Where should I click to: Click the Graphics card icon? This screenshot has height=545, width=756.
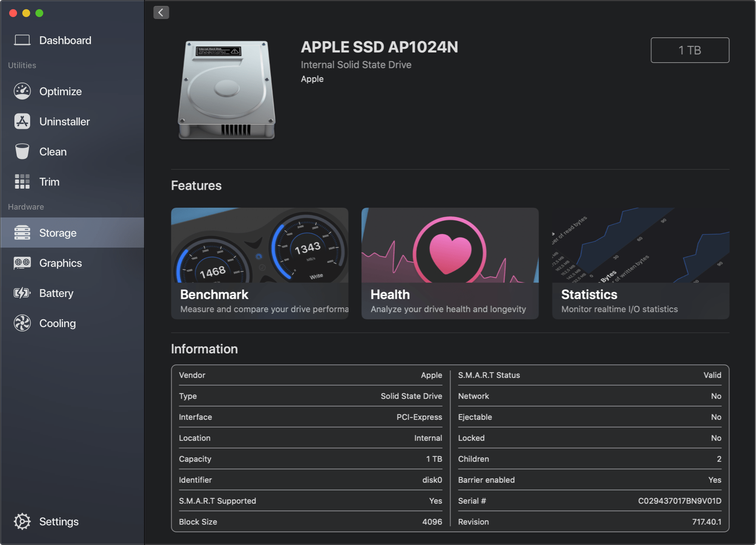[x=22, y=263]
